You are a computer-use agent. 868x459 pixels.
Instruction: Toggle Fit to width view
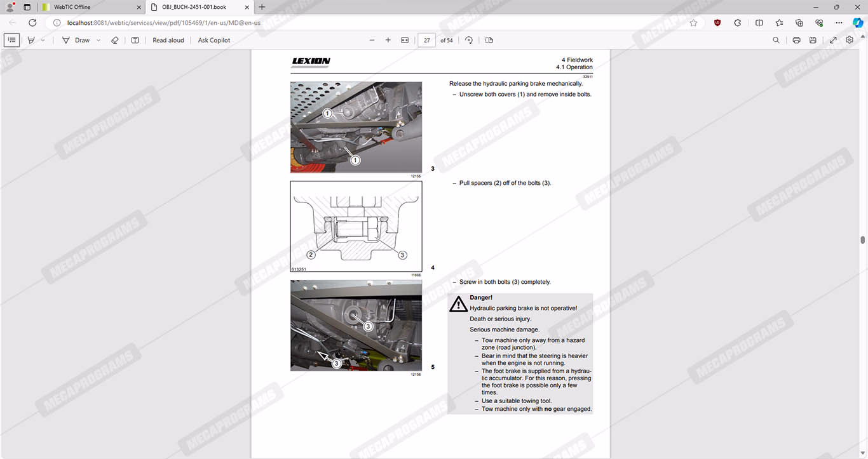405,40
